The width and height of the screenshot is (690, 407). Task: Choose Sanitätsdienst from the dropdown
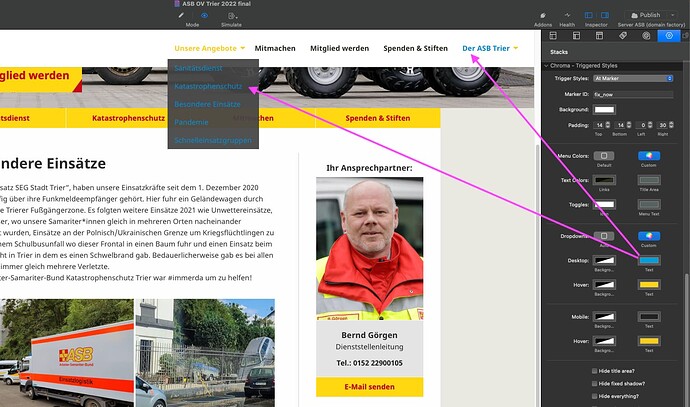[x=198, y=68]
